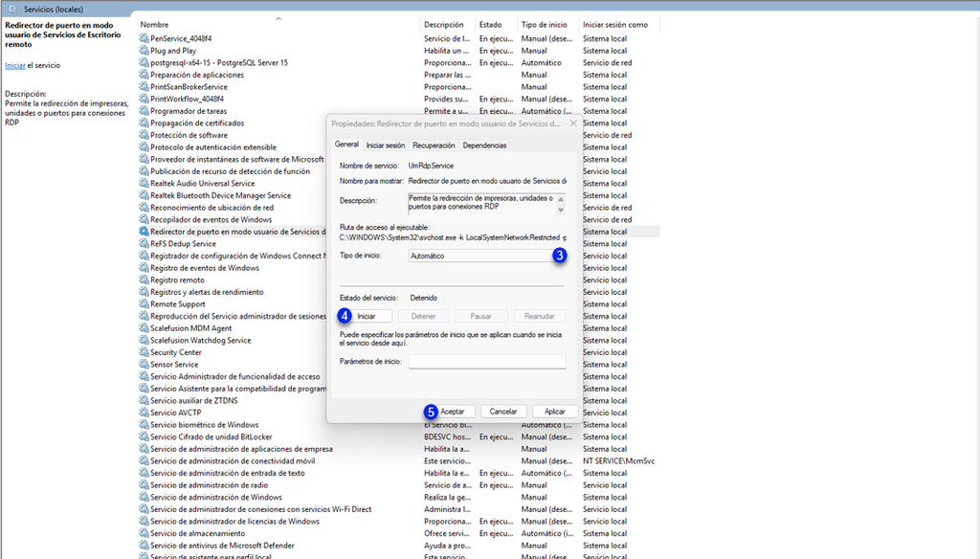This screenshot has width=980, height=559.
Task: Click Servicios (locales) magnifier icon in header
Action: point(11,10)
